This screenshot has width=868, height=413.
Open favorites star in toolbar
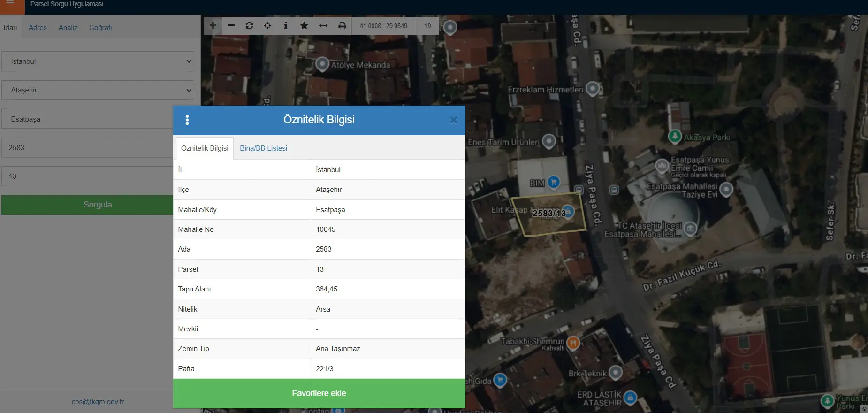click(304, 26)
